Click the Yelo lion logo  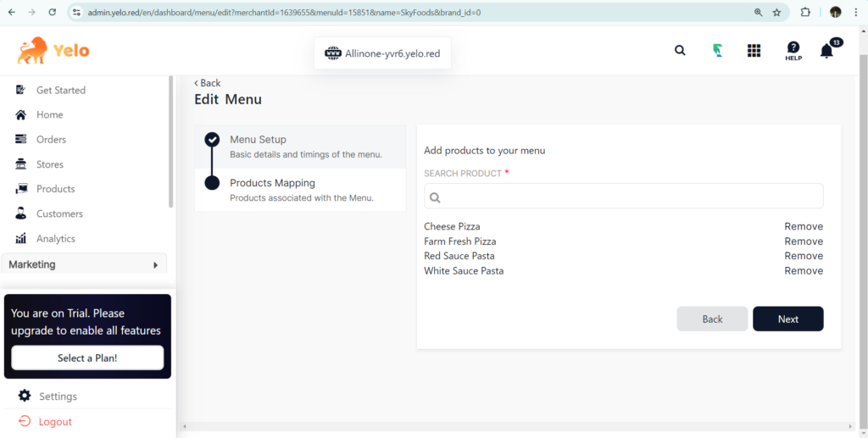pos(53,50)
